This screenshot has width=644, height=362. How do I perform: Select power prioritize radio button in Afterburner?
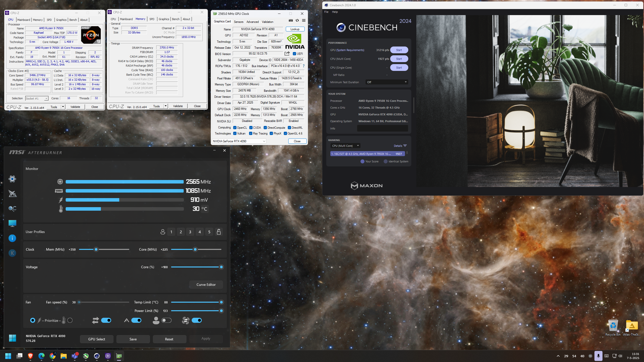33,320
